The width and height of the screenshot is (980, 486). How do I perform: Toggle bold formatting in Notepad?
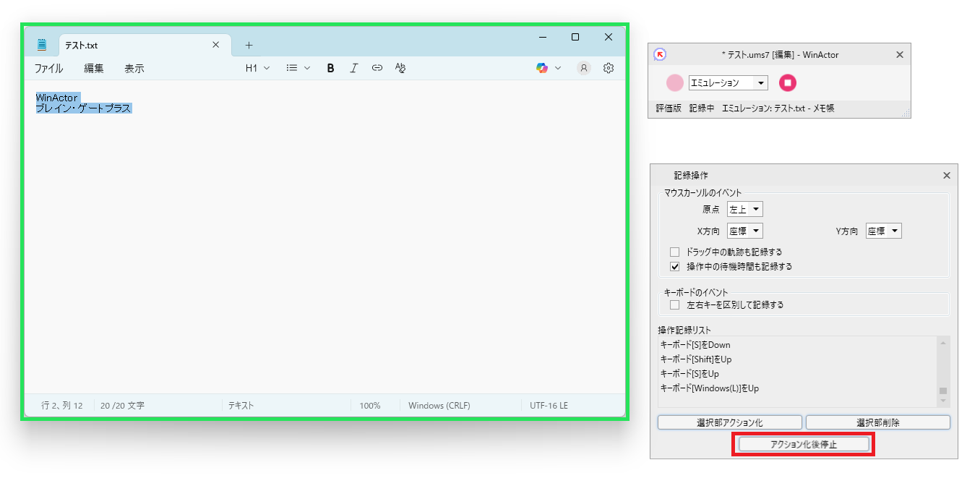(x=330, y=68)
